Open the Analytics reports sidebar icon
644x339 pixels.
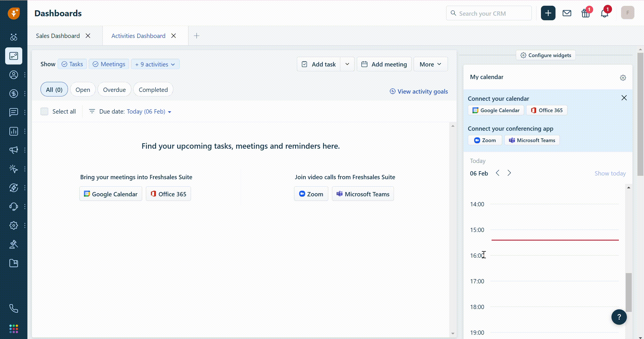13,131
